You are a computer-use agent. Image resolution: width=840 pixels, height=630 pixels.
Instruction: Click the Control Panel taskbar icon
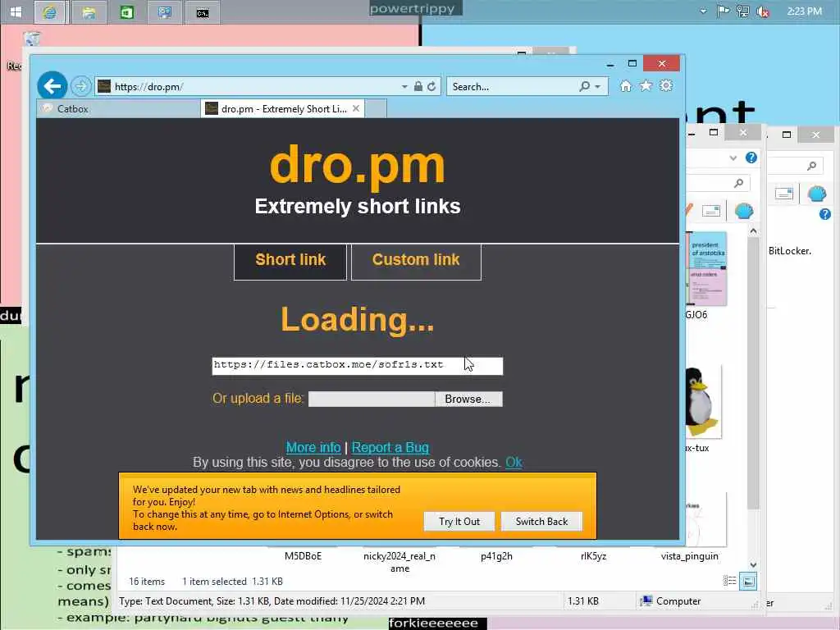[164, 12]
